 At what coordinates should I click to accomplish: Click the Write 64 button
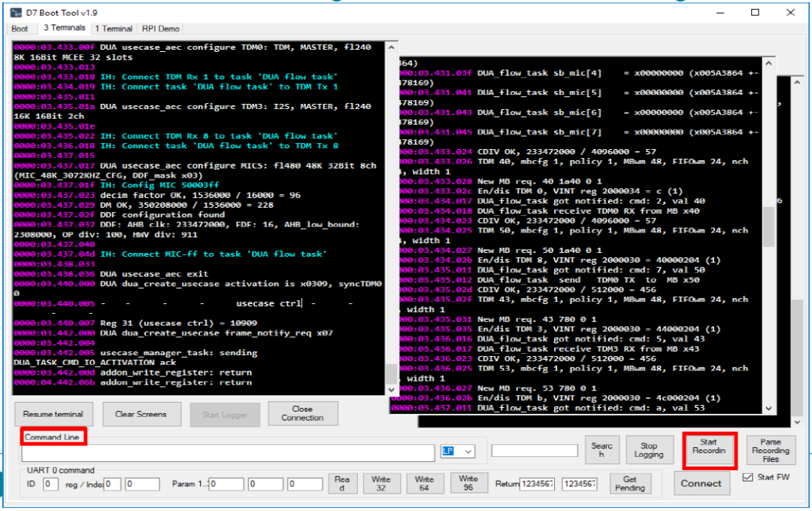click(x=425, y=484)
